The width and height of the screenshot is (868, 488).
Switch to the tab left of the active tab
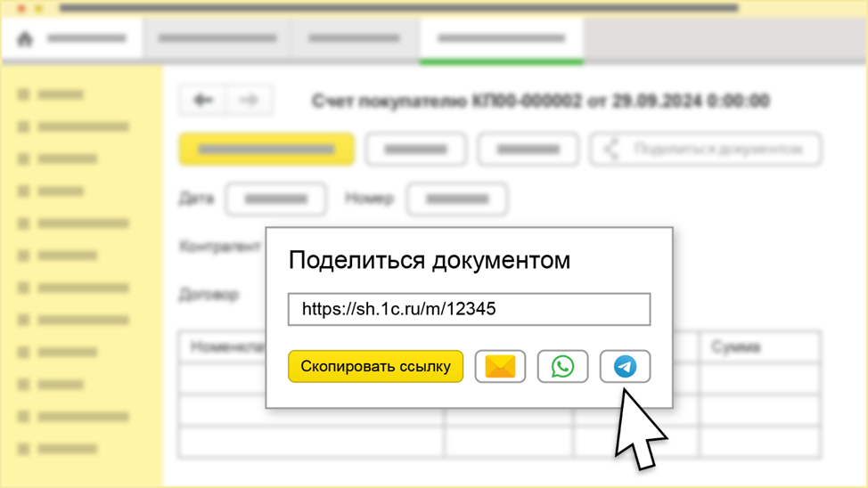(x=354, y=39)
